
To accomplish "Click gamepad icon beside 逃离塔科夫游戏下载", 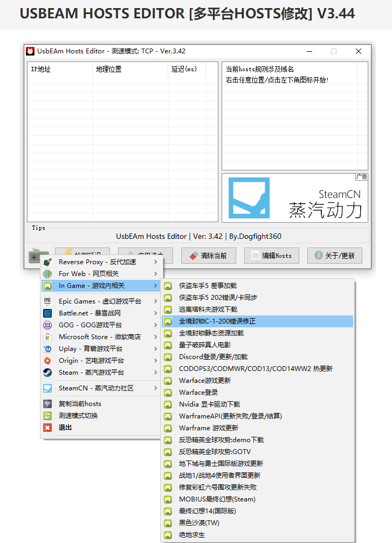I will tap(168, 310).
